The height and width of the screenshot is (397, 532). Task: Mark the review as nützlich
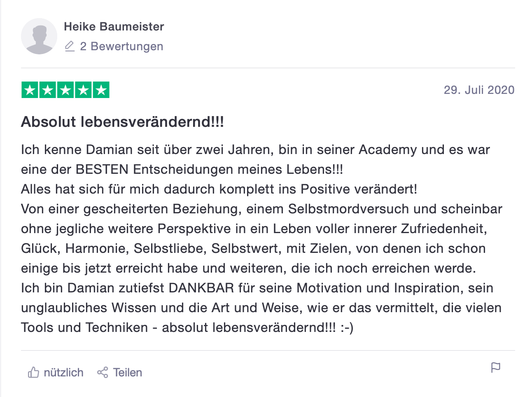(56, 373)
